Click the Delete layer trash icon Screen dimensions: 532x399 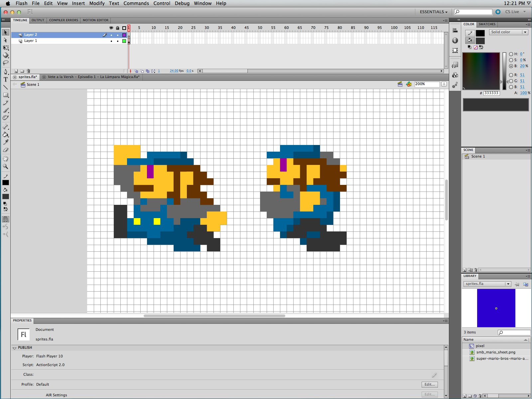coord(28,71)
